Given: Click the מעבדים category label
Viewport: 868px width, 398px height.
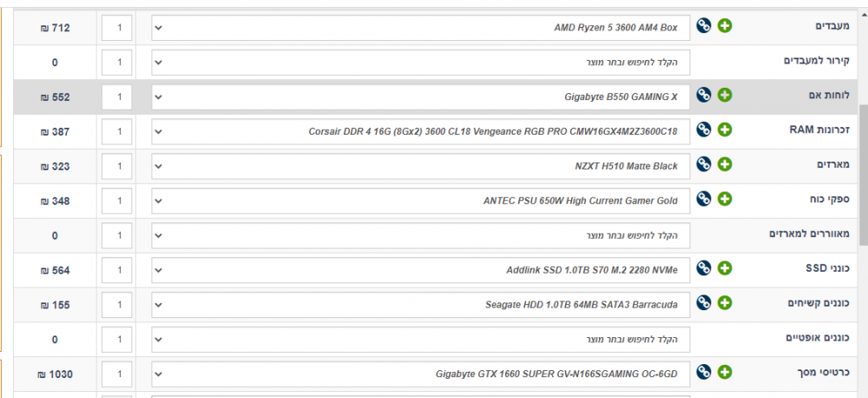Looking at the screenshot, I should pyautogui.click(x=832, y=26).
